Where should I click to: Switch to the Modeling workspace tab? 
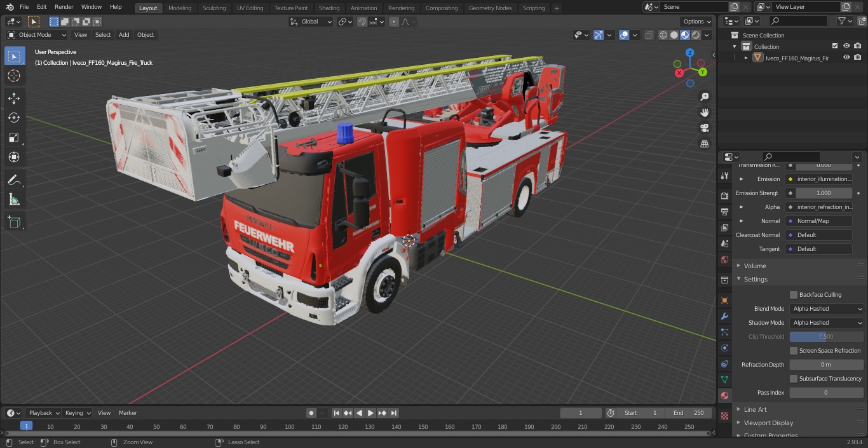pyautogui.click(x=180, y=8)
